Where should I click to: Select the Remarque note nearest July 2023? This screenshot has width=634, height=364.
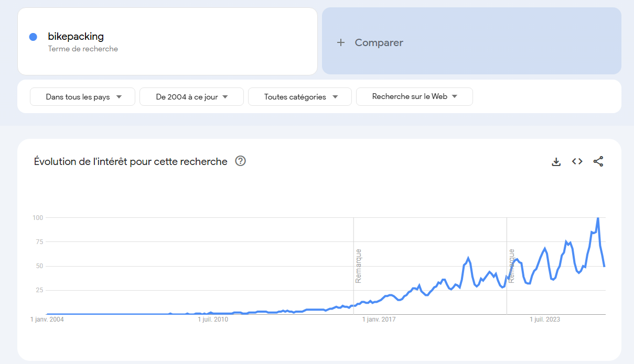point(511,266)
